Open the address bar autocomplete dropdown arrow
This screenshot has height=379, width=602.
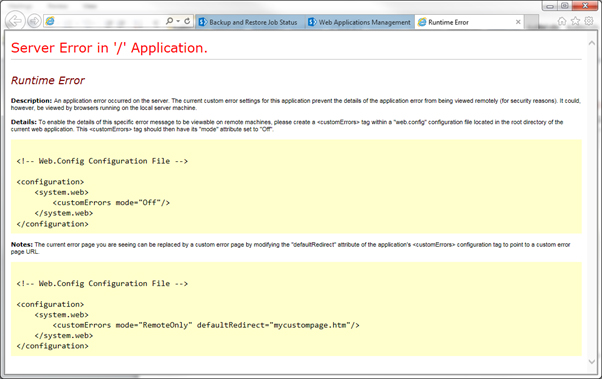pyautogui.click(x=178, y=22)
